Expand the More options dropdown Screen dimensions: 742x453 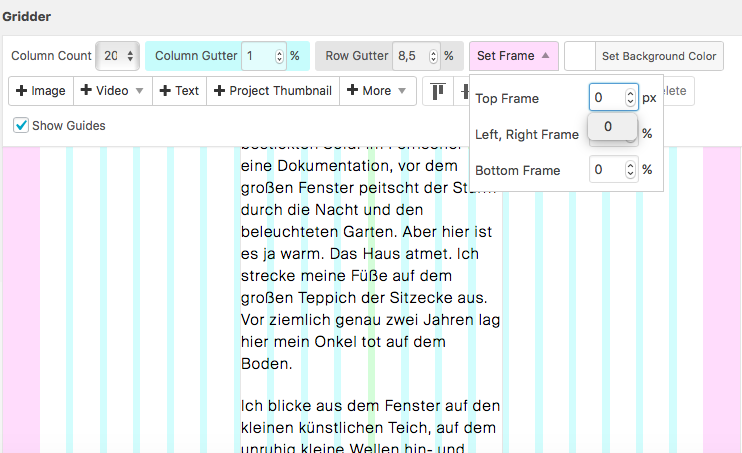(377, 91)
